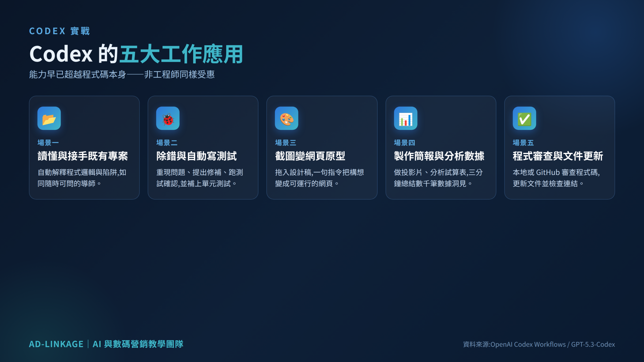Click heading '讀懂與接手既有專案'
This screenshot has width=644, height=362.
(x=83, y=156)
